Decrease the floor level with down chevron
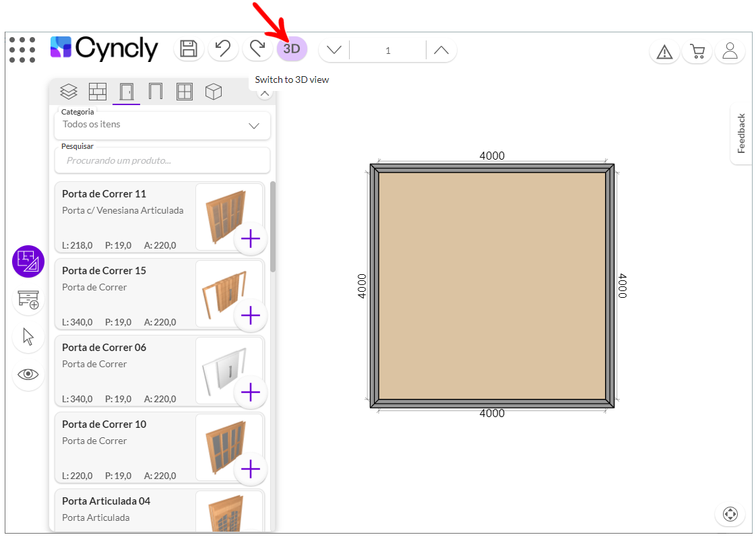The image size is (756, 537). tap(334, 50)
